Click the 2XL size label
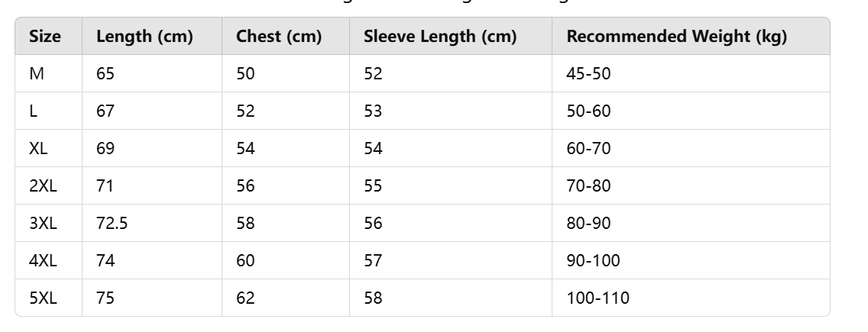The height and width of the screenshot is (332, 868). click(42, 186)
